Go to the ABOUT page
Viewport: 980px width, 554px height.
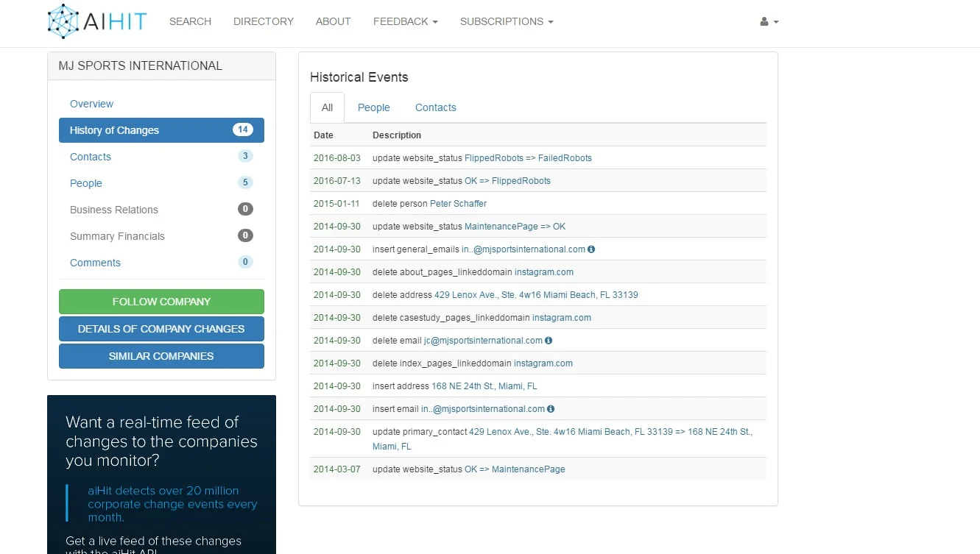pyautogui.click(x=333, y=21)
